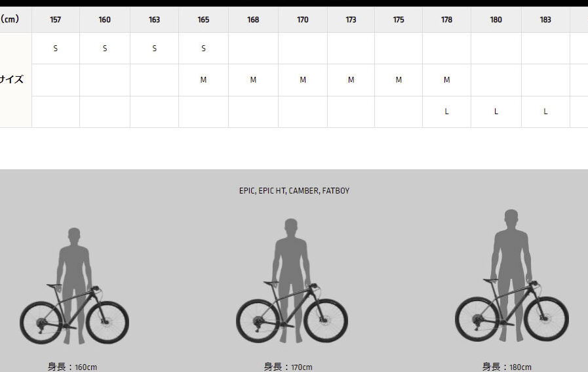Click the EPIC, EPIC HT, CAMBER, FATBOY heading
Viewport: 588px width, 372px height.
click(294, 191)
